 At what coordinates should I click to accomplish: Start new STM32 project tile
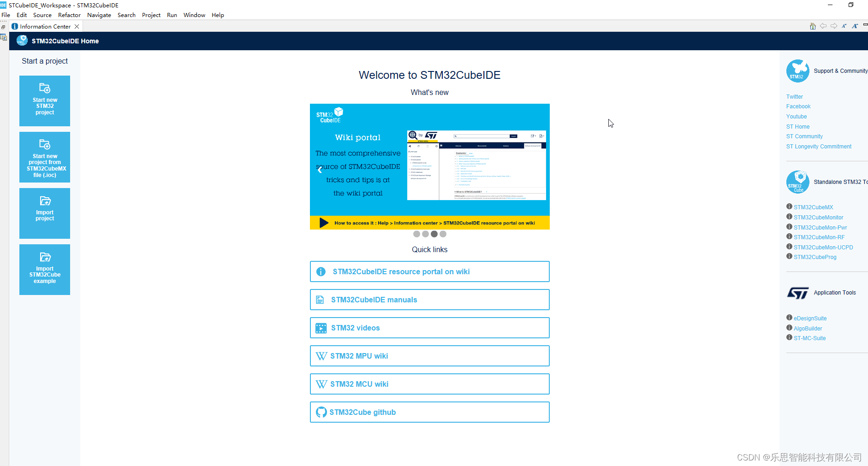click(45, 101)
